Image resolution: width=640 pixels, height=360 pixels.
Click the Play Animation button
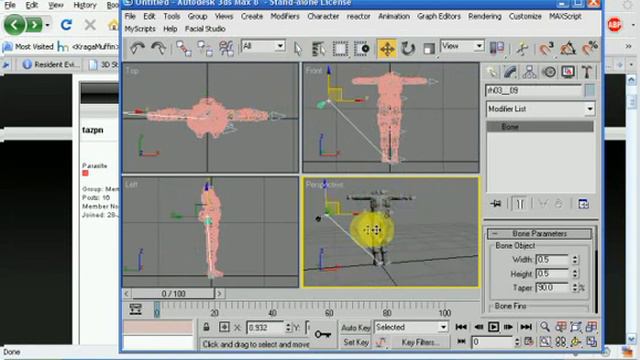(493, 327)
